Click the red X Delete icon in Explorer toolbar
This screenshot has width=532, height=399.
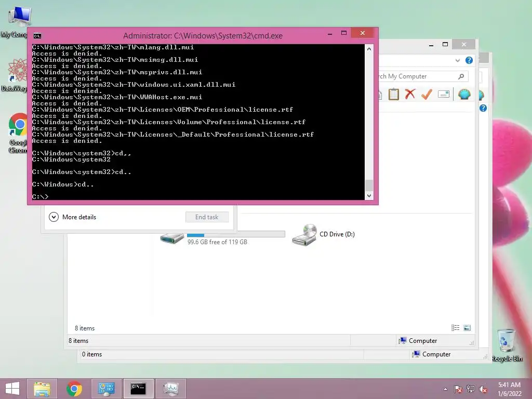click(x=410, y=94)
